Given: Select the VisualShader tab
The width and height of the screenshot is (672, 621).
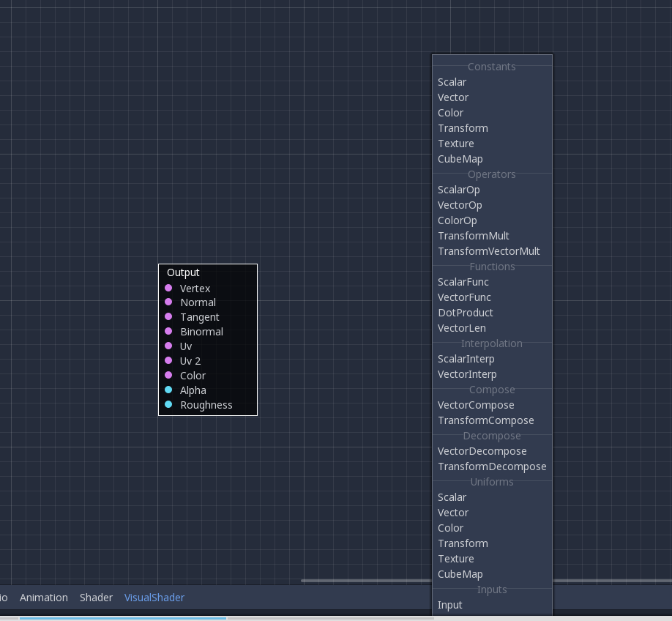Looking at the screenshot, I should [x=154, y=598].
